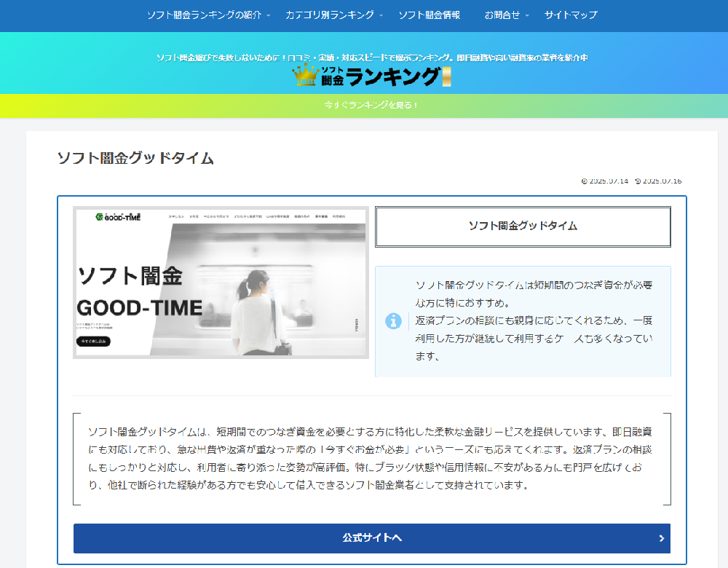Click the gold bar beside ランキング logo
This screenshot has height=568, width=728.
pos(446,76)
